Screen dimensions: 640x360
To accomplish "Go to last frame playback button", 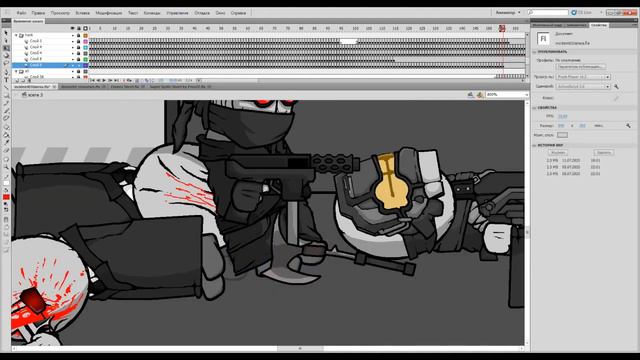I will pyautogui.click(x=116, y=80).
